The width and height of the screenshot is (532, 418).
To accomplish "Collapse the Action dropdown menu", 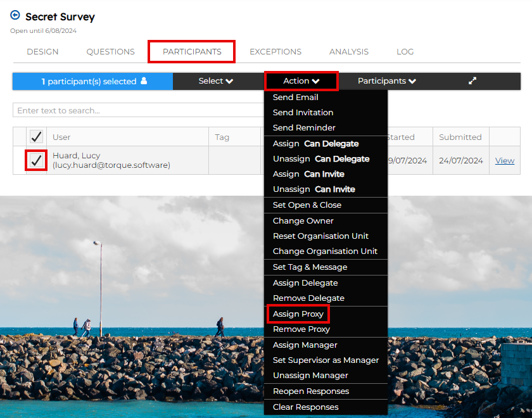I will pyautogui.click(x=301, y=81).
